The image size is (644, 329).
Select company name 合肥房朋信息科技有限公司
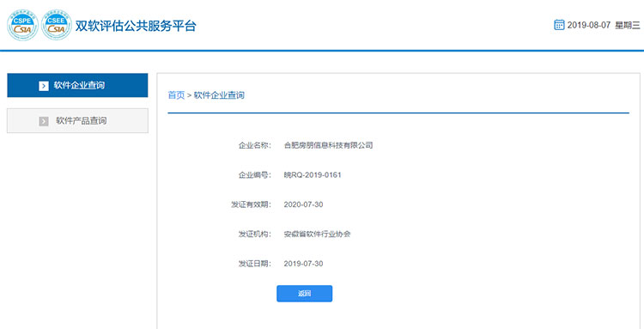pyautogui.click(x=328, y=145)
